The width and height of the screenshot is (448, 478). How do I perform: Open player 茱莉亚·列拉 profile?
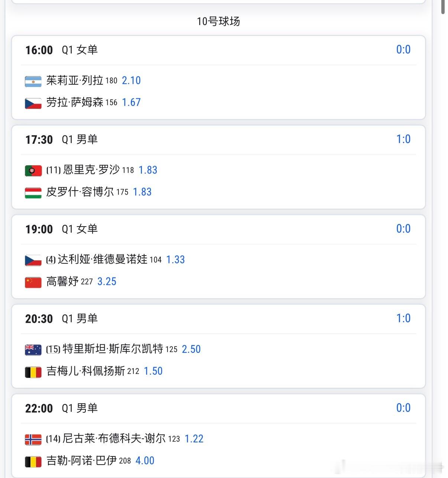click(x=75, y=80)
